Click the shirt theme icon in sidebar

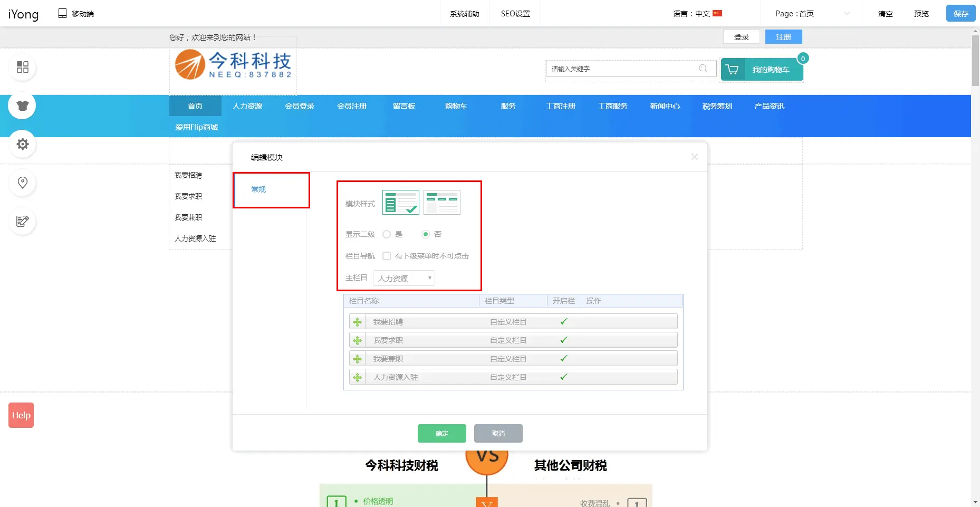coord(22,106)
